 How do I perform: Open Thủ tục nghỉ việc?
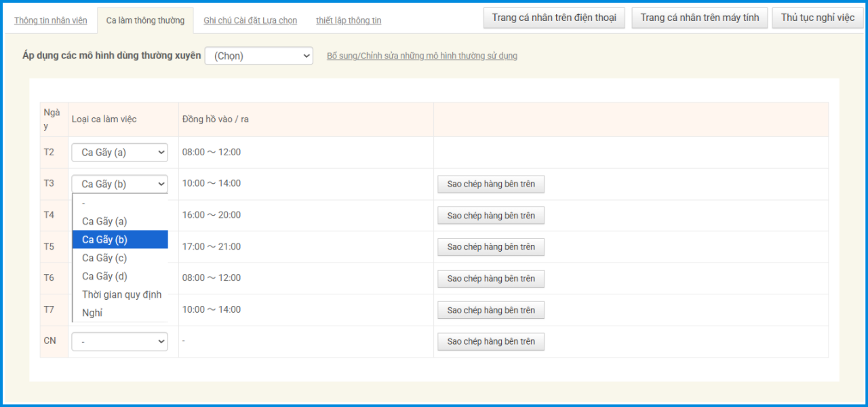tap(817, 18)
